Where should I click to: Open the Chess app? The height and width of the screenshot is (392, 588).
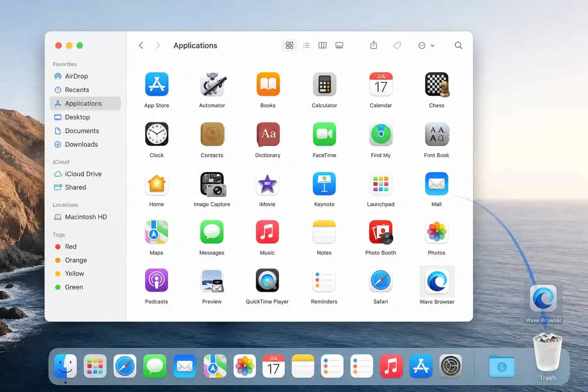click(x=437, y=85)
